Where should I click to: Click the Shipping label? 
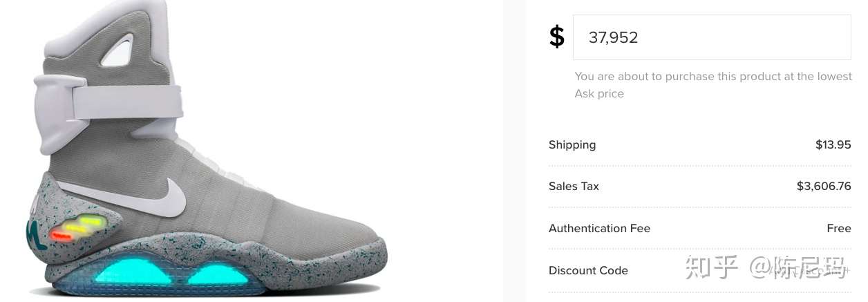572,144
